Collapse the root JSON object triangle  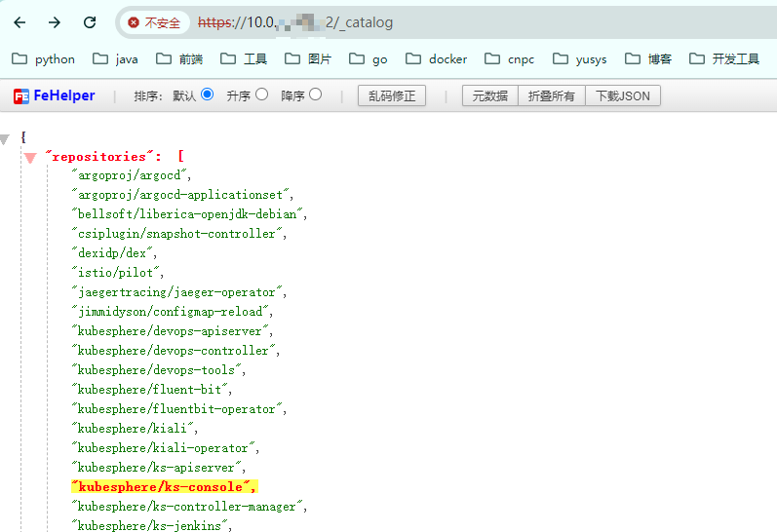tap(5, 139)
